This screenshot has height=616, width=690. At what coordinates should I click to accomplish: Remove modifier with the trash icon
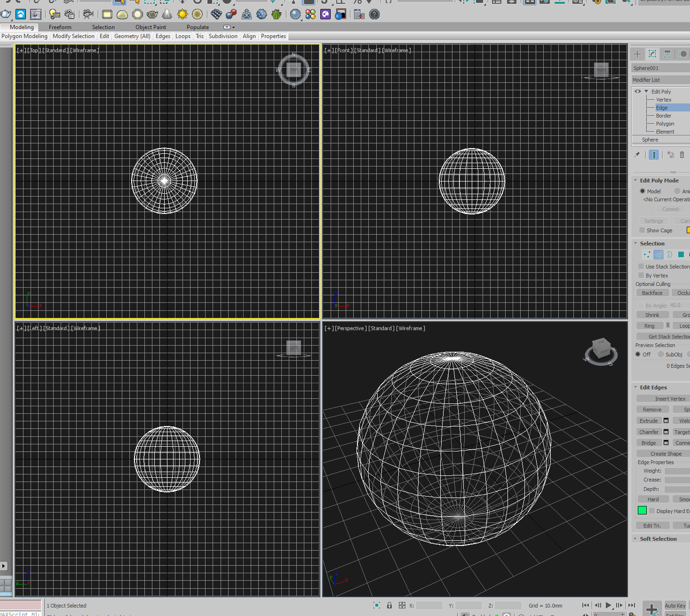(x=682, y=154)
